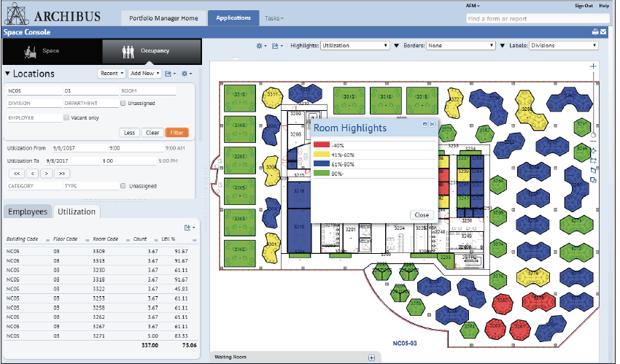Click the overlapping squares icon on drawing
The width and height of the screenshot is (620, 364).
[x=593, y=180]
